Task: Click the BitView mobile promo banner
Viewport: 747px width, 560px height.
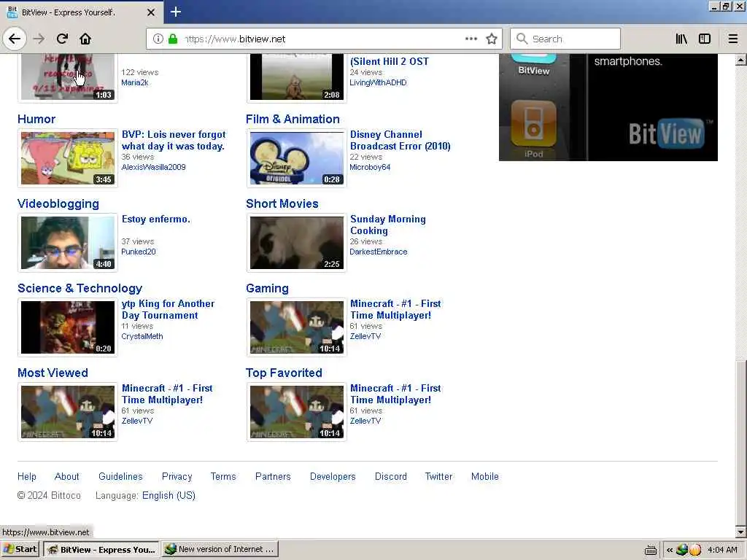Action: [x=608, y=107]
